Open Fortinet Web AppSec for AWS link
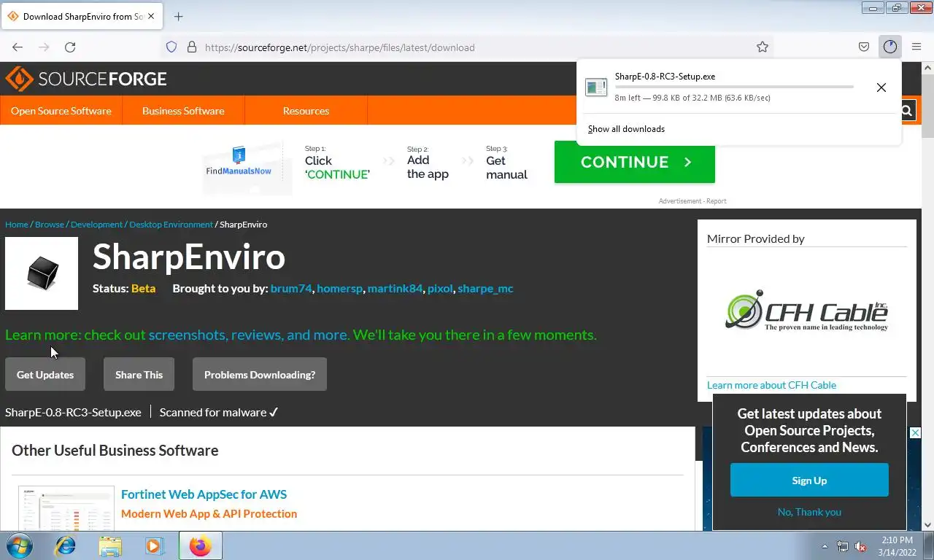 [x=204, y=494]
